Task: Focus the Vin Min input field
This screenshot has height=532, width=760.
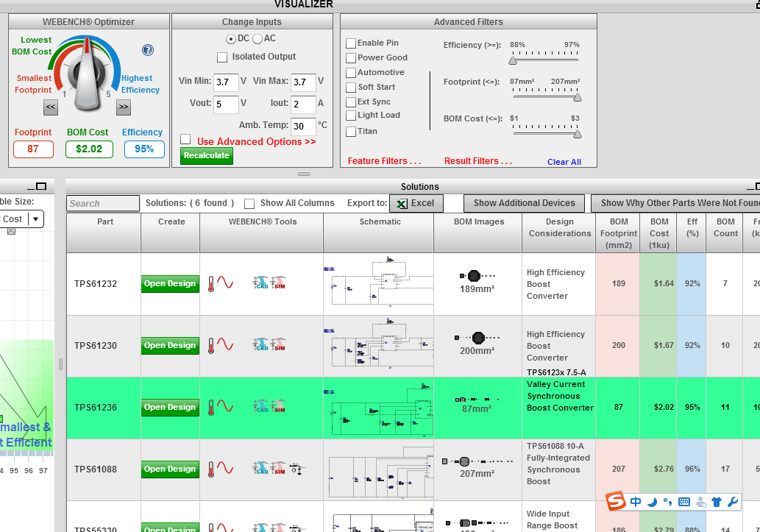Action: (227, 82)
